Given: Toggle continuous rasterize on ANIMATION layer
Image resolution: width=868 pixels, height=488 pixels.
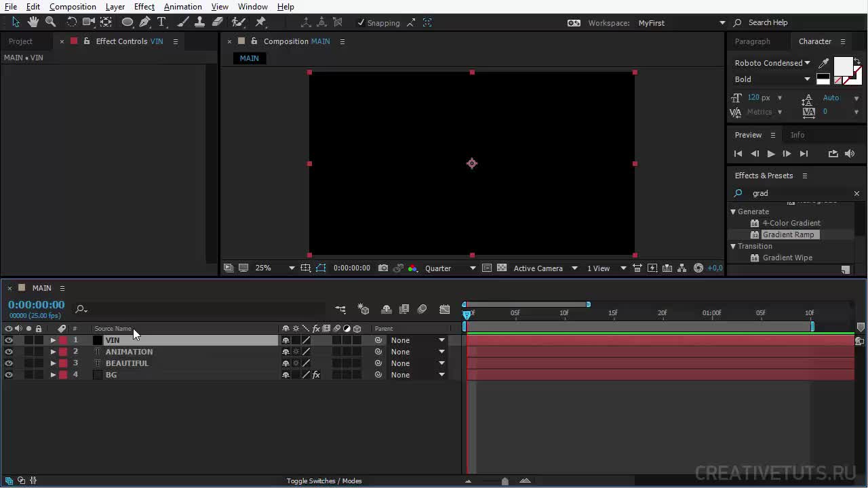Looking at the screenshot, I should (x=296, y=352).
